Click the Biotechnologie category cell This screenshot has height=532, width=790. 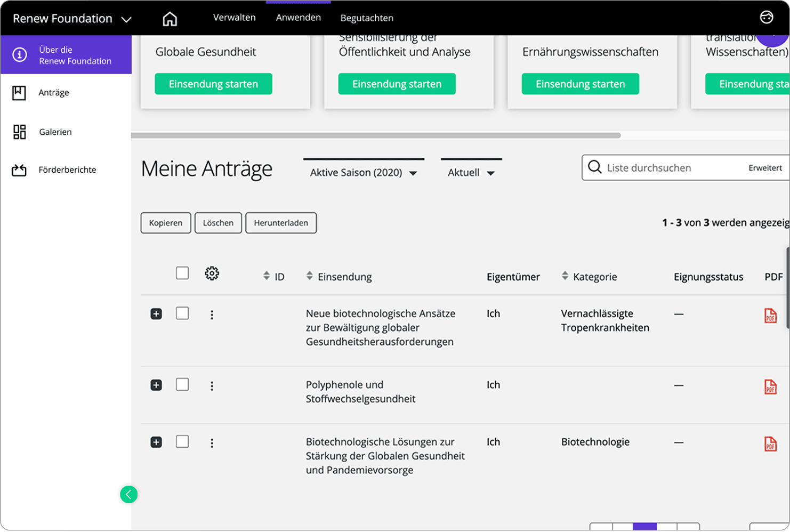coord(595,442)
